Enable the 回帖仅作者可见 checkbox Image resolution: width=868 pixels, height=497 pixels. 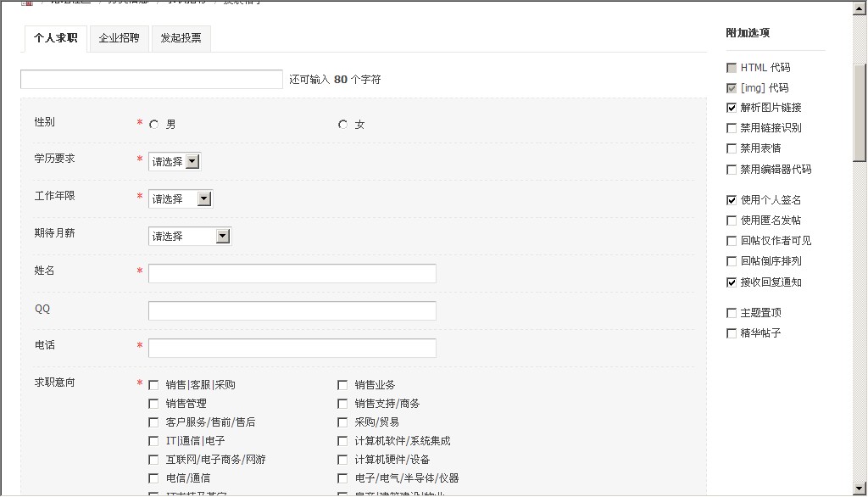coord(732,241)
